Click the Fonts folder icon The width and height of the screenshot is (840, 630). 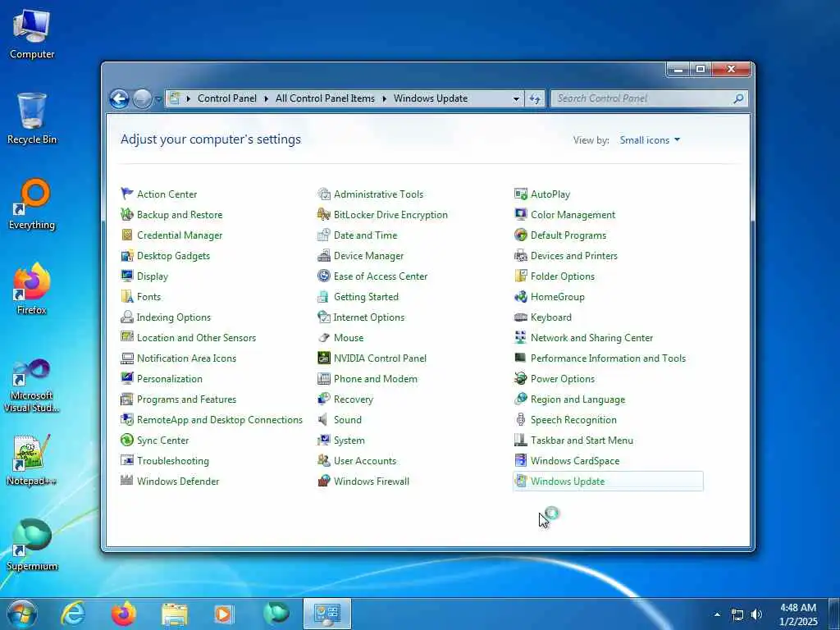coord(127,296)
